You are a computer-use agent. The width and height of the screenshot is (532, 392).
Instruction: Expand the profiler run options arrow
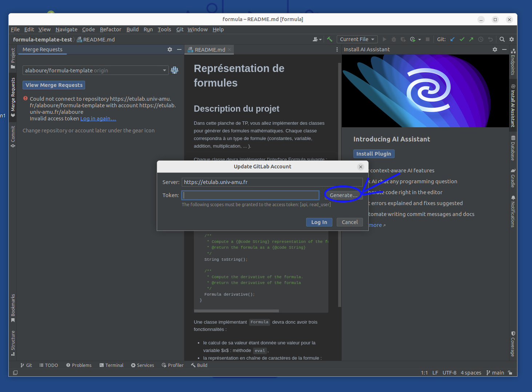420,39
